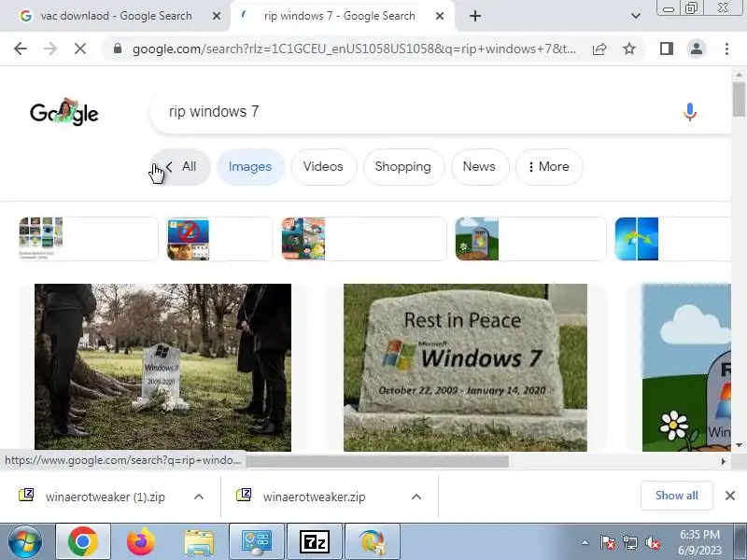Open the Chrome three-dot menu
747x560 pixels.
click(726, 49)
